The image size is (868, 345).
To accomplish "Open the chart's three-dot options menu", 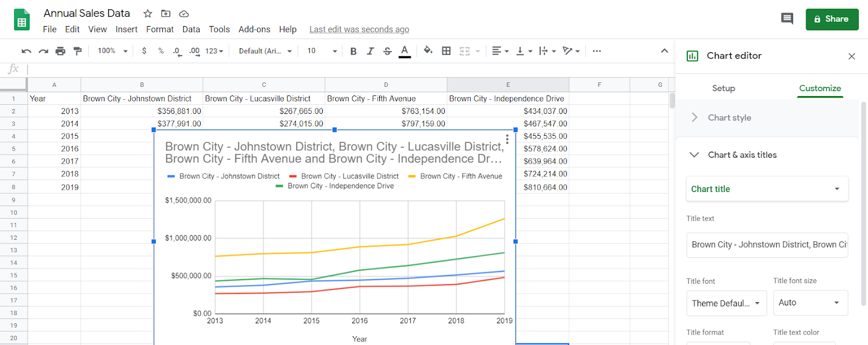I will point(507,139).
